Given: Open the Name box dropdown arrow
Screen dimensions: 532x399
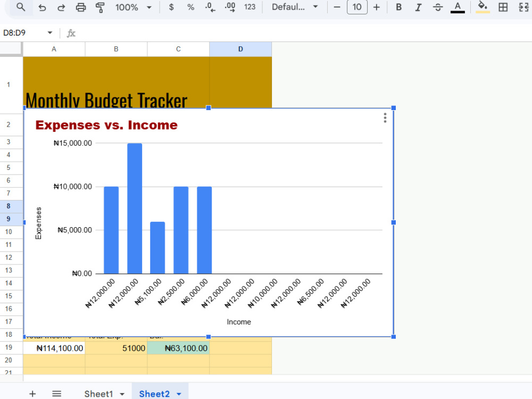Looking at the screenshot, I should click(x=50, y=33).
